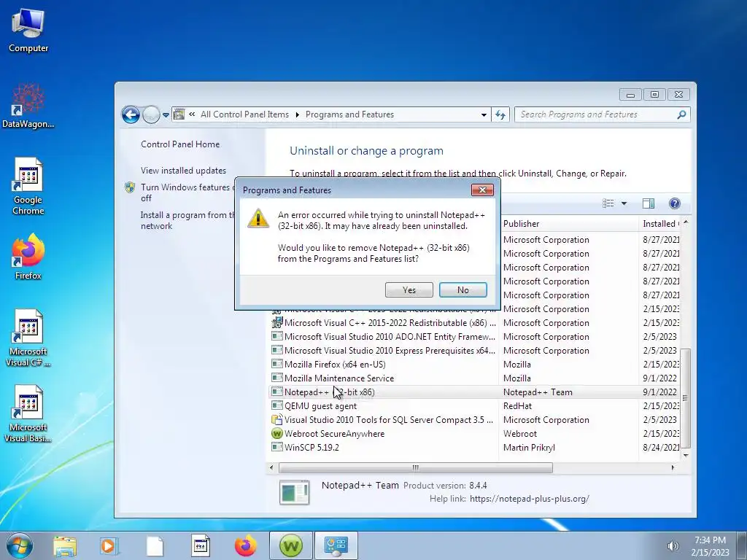This screenshot has height=560, width=747.
Task: Select Mozilla Firefox (x64 en-US) entry
Action: tap(475, 365)
